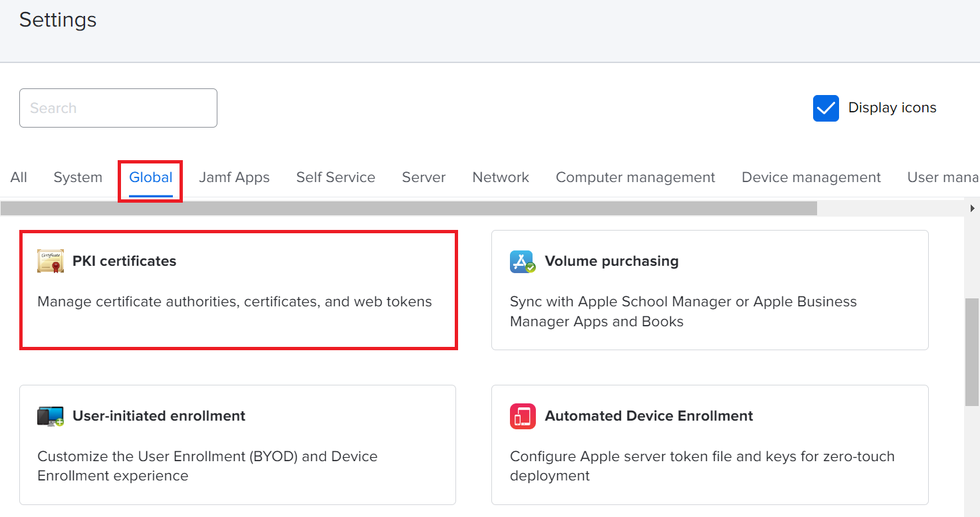Open the Volume purchasing title link

pos(612,261)
